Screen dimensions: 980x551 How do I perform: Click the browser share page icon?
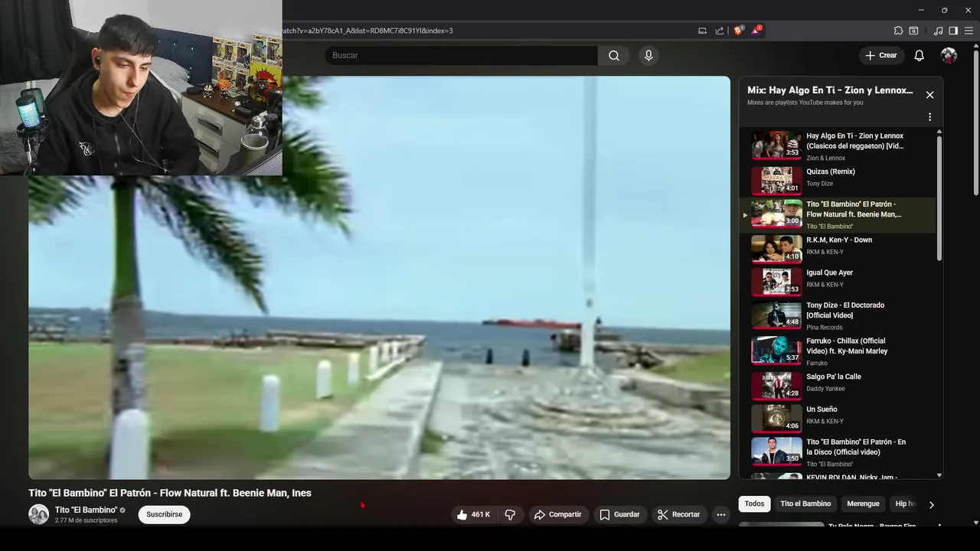pos(720,31)
